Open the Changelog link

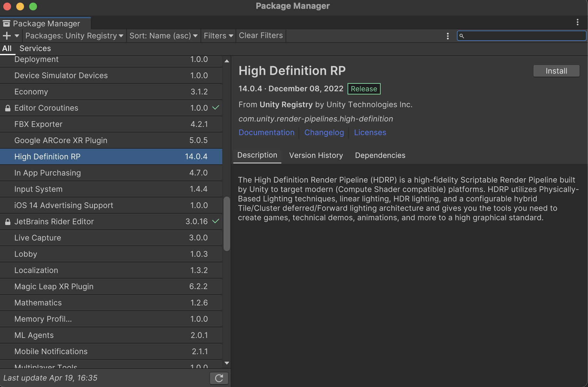pyautogui.click(x=324, y=132)
